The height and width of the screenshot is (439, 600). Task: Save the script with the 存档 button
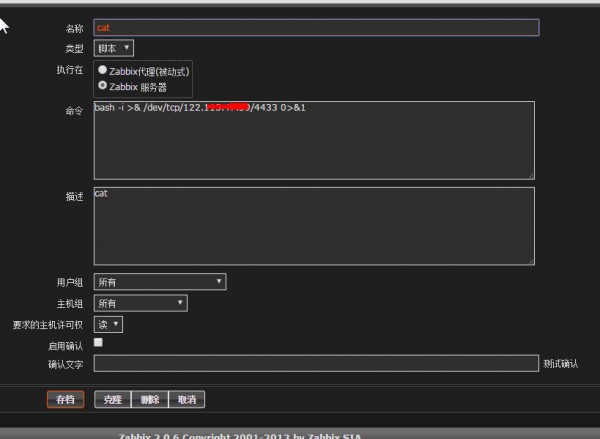(x=65, y=400)
